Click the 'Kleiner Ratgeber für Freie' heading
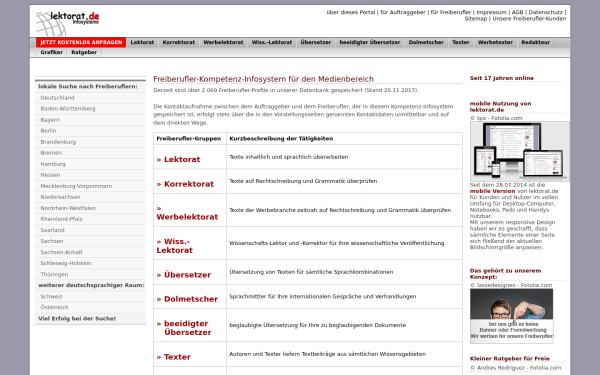Viewport: 600px width, 375px height. pyautogui.click(x=510, y=359)
